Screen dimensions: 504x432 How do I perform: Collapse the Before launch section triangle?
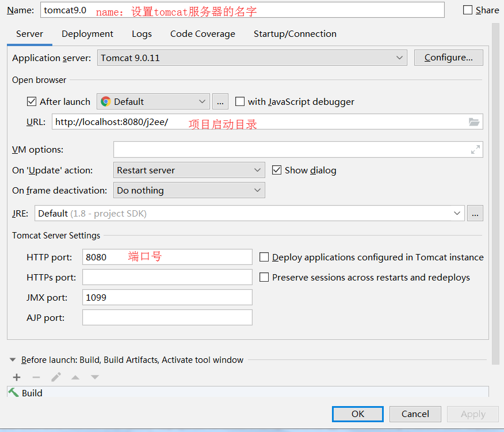[13, 359]
